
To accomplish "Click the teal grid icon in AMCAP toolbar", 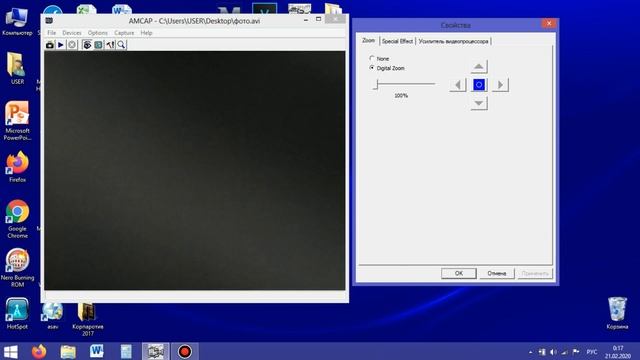I will [x=98, y=45].
